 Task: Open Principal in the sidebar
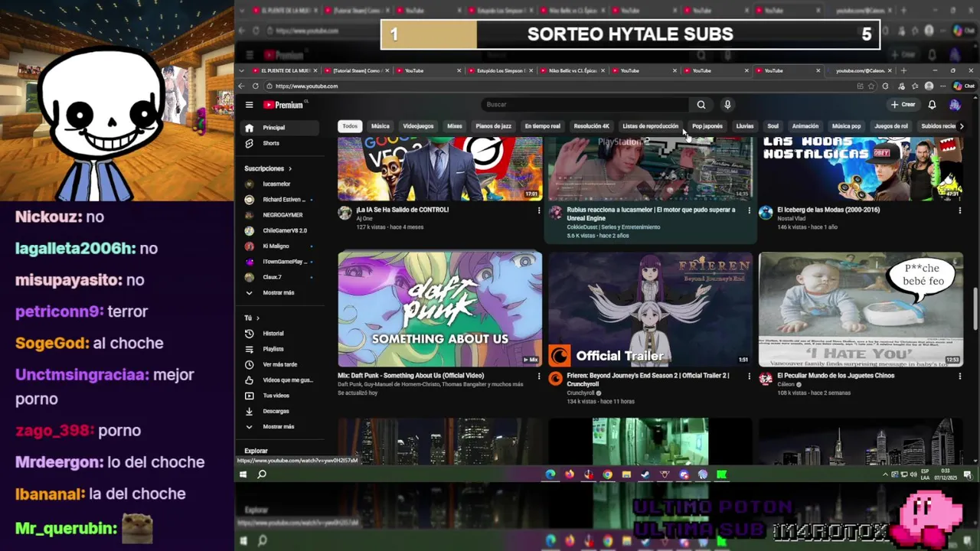point(280,128)
